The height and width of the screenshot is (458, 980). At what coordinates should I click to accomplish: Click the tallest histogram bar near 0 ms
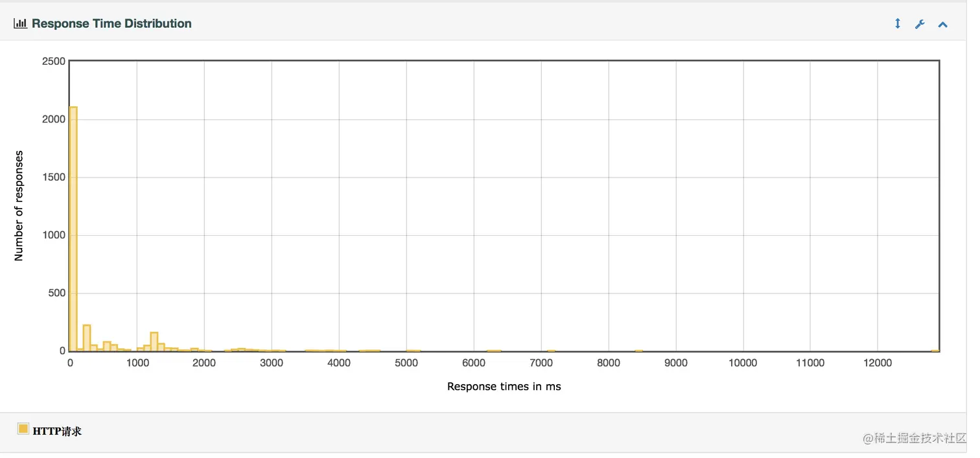tap(73, 229)
